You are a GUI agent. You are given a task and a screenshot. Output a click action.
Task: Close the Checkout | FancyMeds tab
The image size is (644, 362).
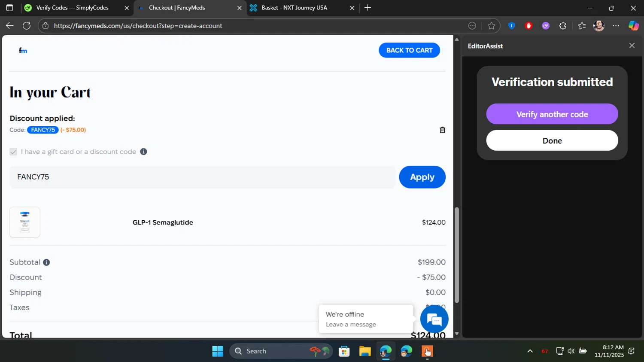(x=240, y=8)
